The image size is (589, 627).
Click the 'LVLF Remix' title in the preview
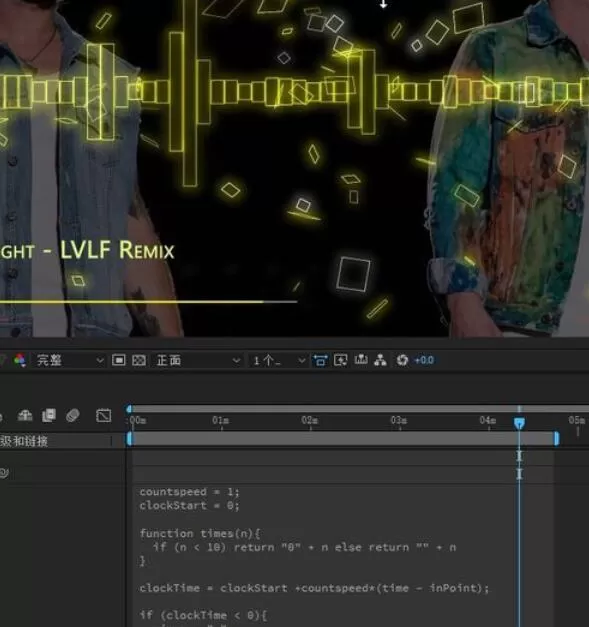[117, 250]
